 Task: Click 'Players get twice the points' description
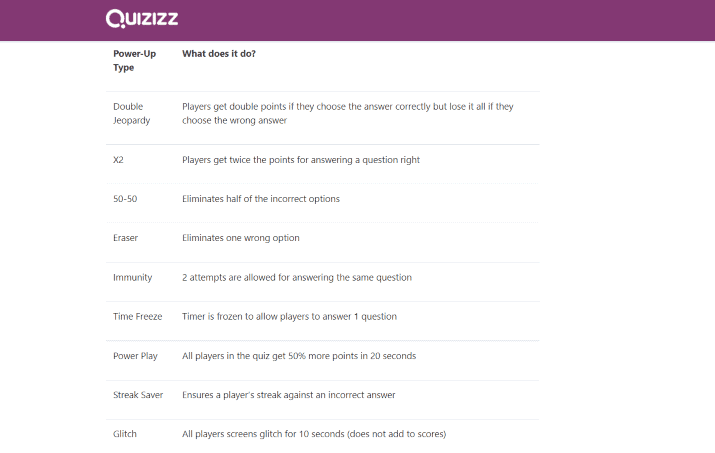[301, 160]
